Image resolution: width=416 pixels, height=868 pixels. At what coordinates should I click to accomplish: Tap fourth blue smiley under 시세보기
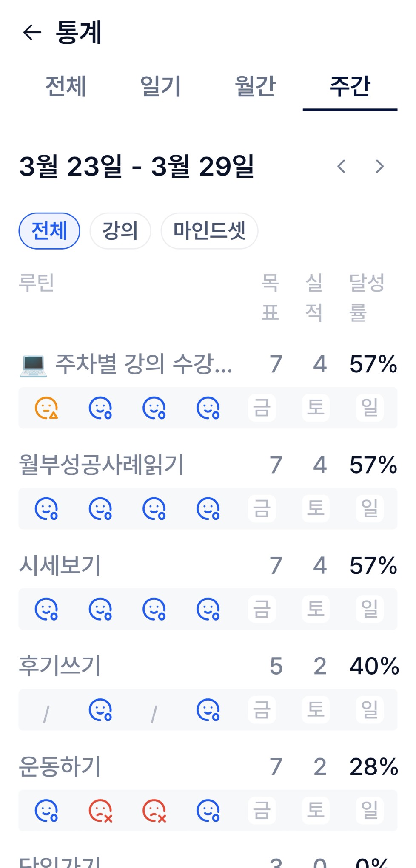(x=208, y=609)
